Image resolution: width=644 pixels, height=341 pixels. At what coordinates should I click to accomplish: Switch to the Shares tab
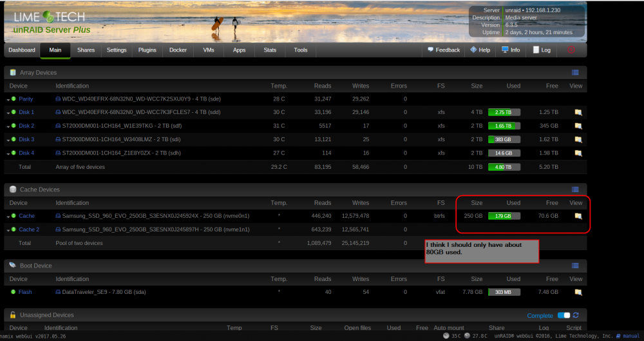point(86,50)
